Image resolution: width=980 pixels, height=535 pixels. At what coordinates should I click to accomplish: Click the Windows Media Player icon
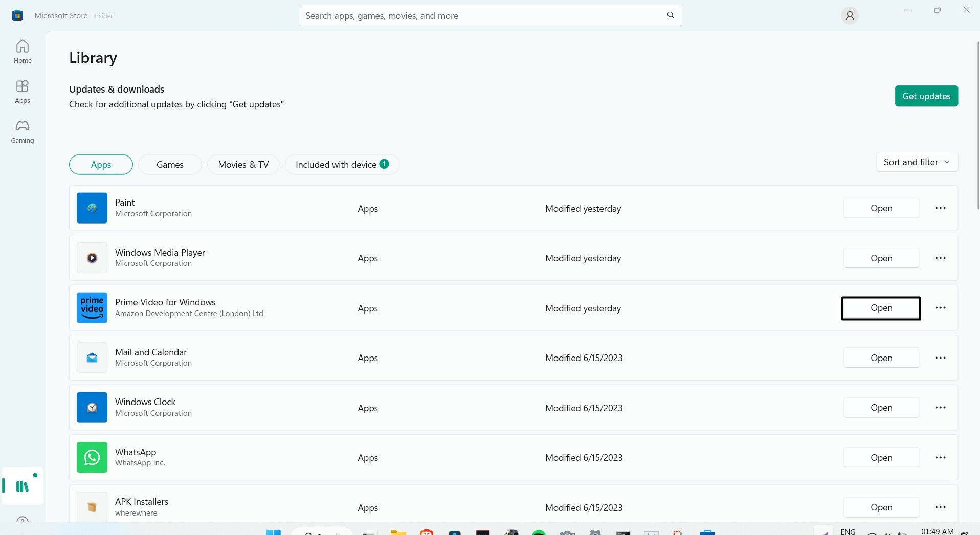pos(92,258)
